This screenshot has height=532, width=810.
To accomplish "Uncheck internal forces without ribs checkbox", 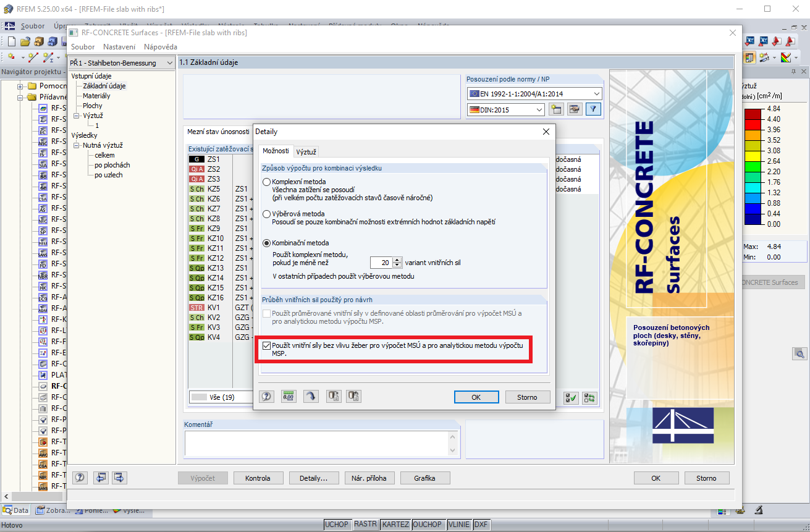I will tap(267, 345).
